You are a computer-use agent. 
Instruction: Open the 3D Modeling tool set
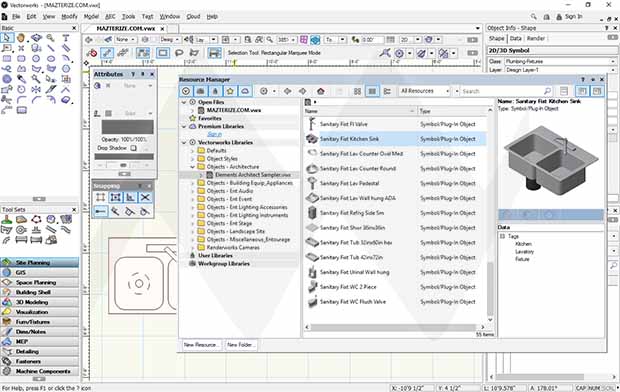pos(40,302)
